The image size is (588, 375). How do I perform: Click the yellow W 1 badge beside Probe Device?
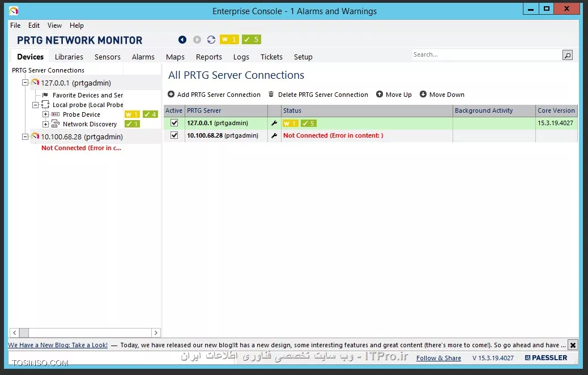point(132,114)
